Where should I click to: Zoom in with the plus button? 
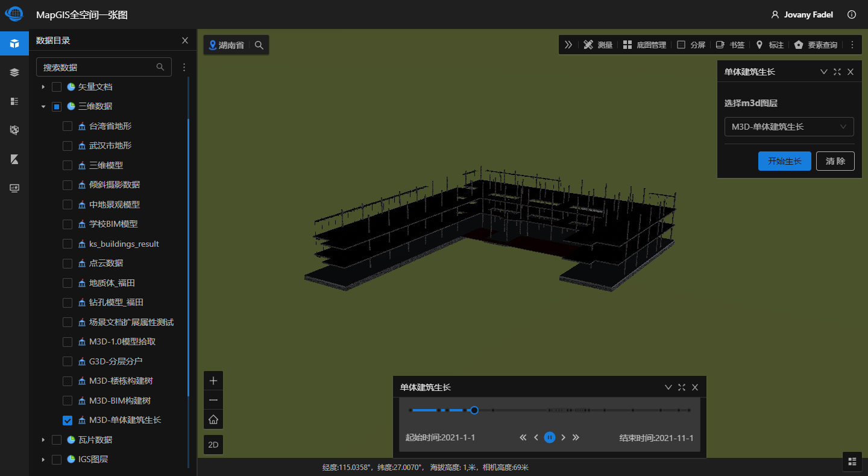pos(213,381)
